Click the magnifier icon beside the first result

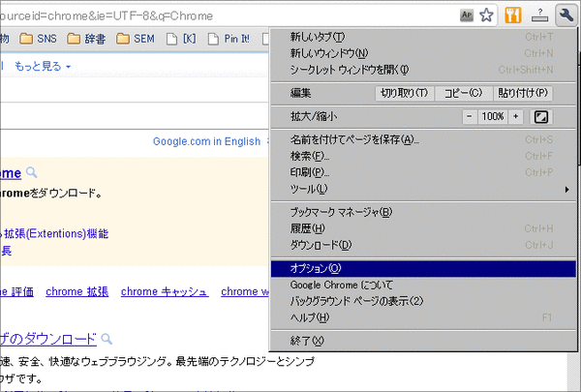pos(32,172)
